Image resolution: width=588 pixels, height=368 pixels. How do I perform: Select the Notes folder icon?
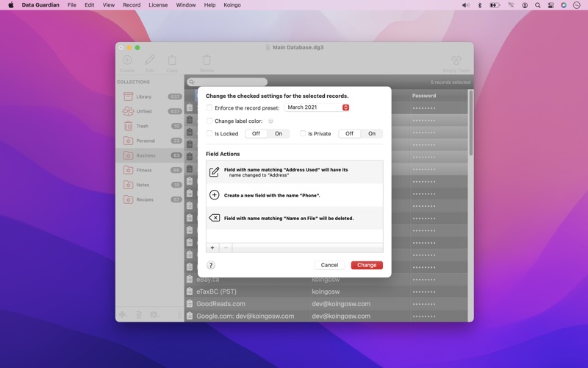coord(128,185)
